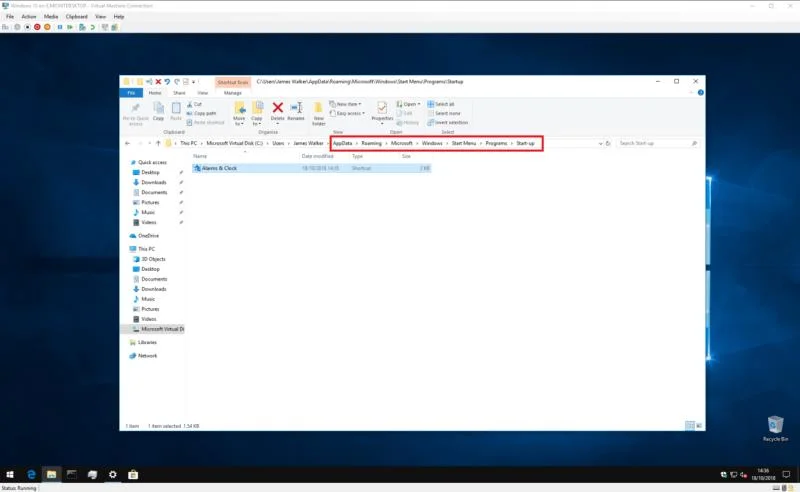
Task: Click Start Menu in the address breadcrumb
Action: [464, 143]
